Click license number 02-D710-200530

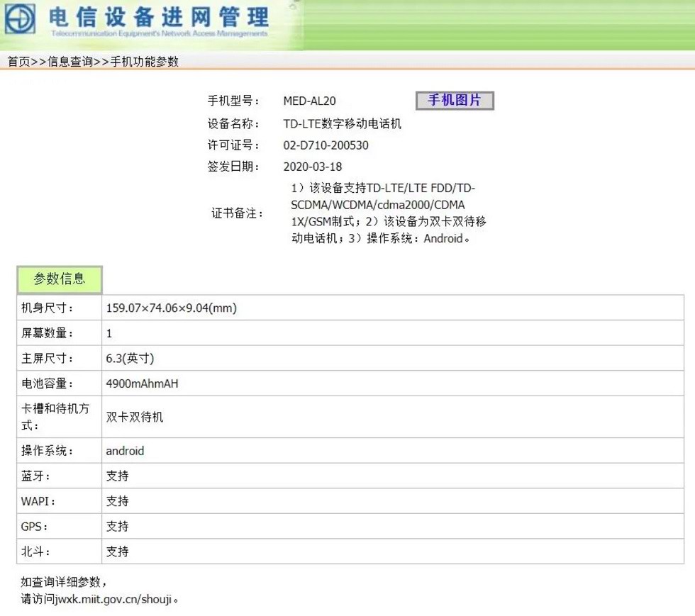(326, 145)
